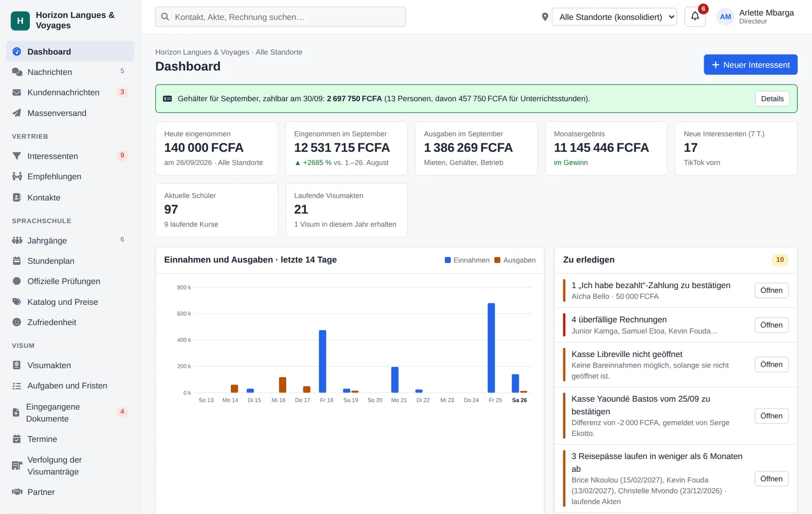
Task: Click the Offizielle Prüfungen badge icon
Action: (17, 281)
